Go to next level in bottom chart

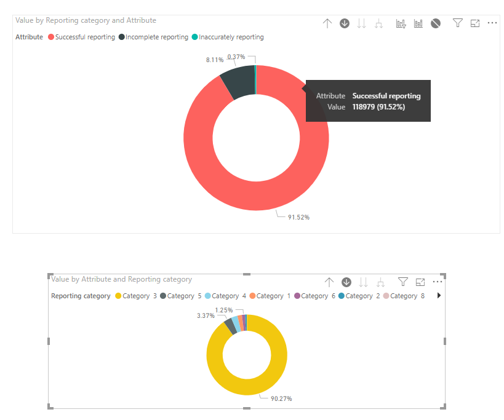pos(364,282)
